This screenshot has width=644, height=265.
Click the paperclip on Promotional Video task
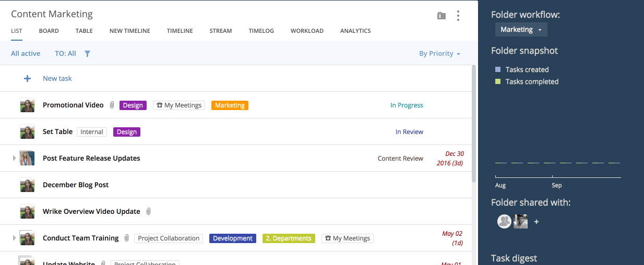point(112,105)
